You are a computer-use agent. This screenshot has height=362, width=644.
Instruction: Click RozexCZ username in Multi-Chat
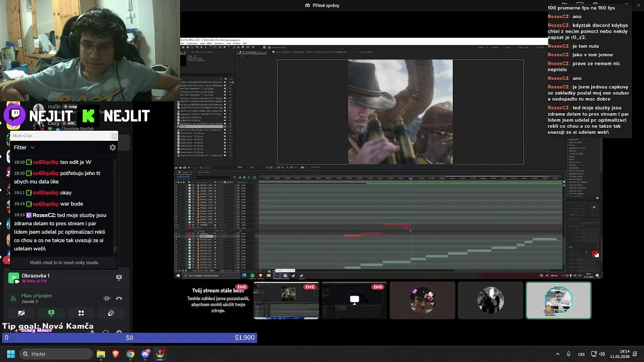(x=44, y=215)
